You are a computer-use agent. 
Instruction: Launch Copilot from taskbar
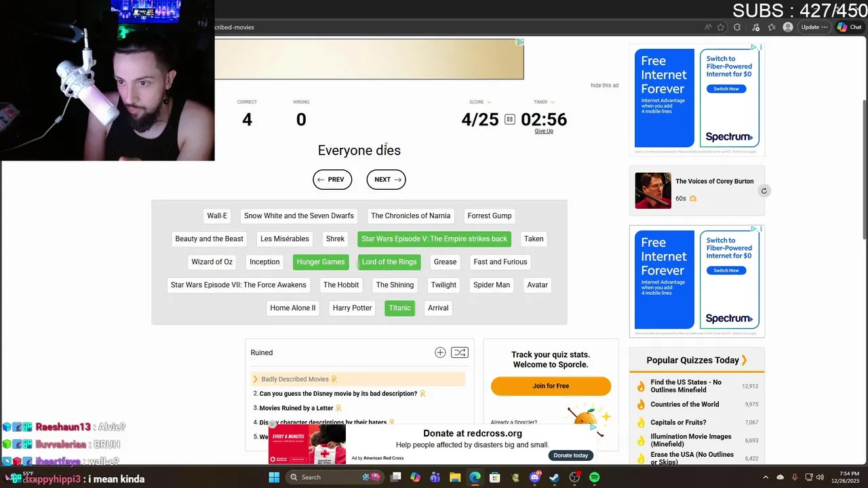415,477
